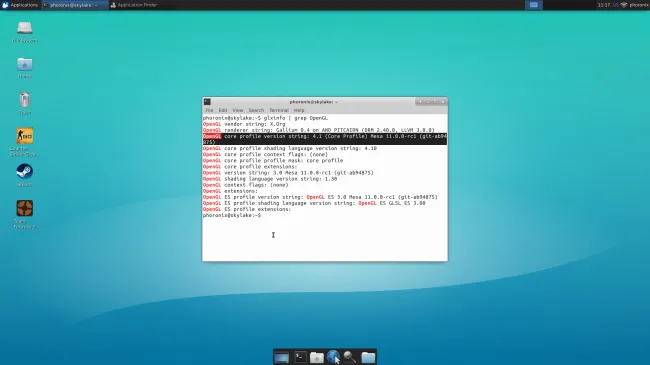Image resolution: width=650 pixels, height=365 pixels.
Task: Click the 'core profile profile mask' line
Action: (x=273, y=161)
